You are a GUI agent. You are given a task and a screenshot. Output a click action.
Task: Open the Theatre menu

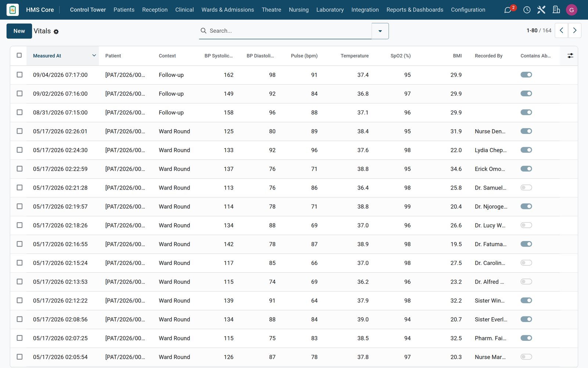(x=271, y=10)
